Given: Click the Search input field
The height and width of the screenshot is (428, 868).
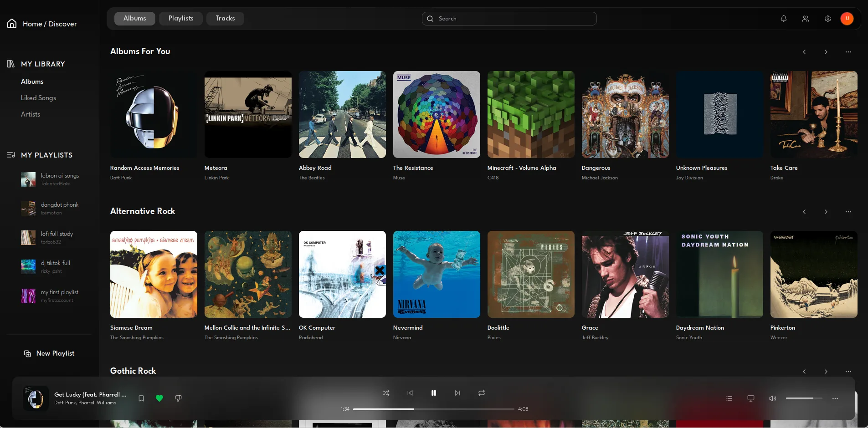Looking at the screenshot, I should click(509, 19).
